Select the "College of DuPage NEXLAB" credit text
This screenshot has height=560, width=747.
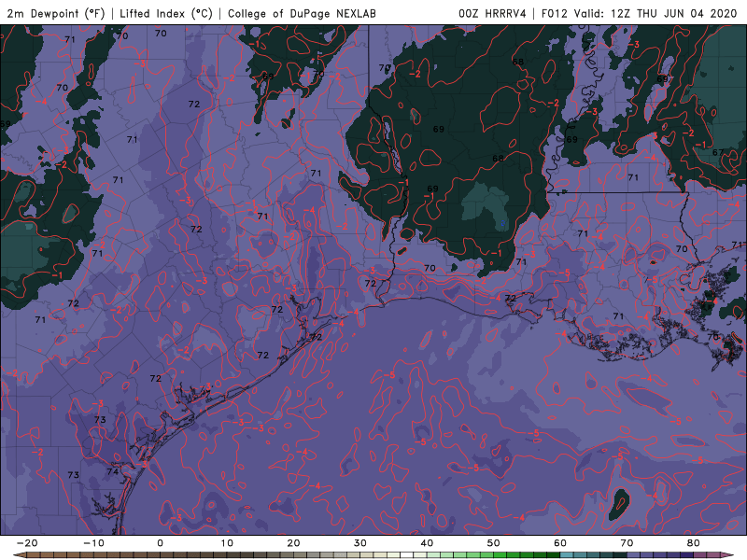coord(302,13)
